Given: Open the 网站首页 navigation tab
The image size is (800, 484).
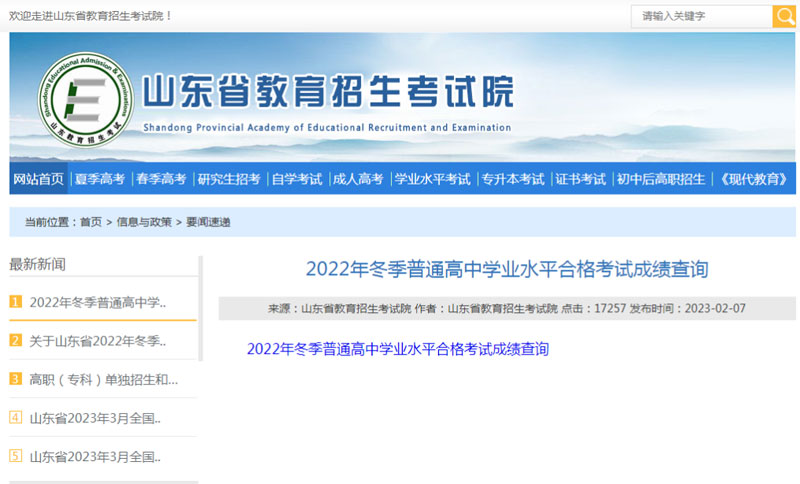Looking at the screenshot, I should point(38,179).
